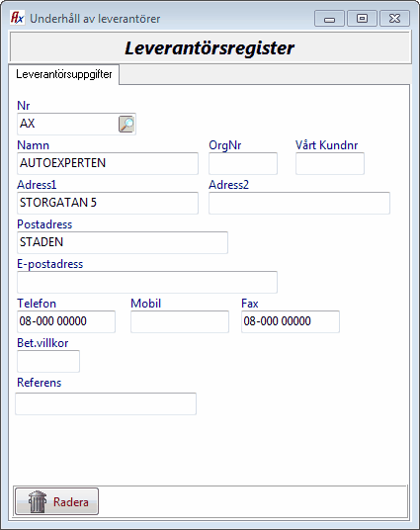Click the Namn field with AUTOEXPERTEN
Viewport: 420px width, 530px height.
coord(108,163)
